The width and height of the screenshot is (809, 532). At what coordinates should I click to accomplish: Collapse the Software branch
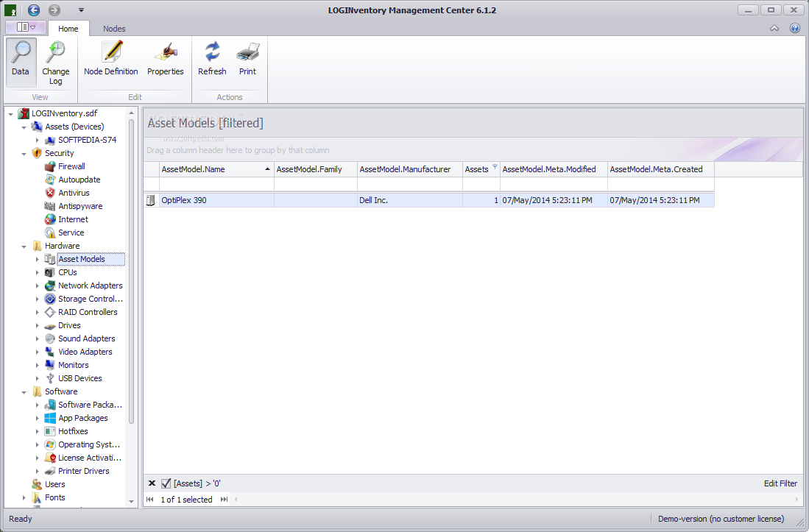24,392
